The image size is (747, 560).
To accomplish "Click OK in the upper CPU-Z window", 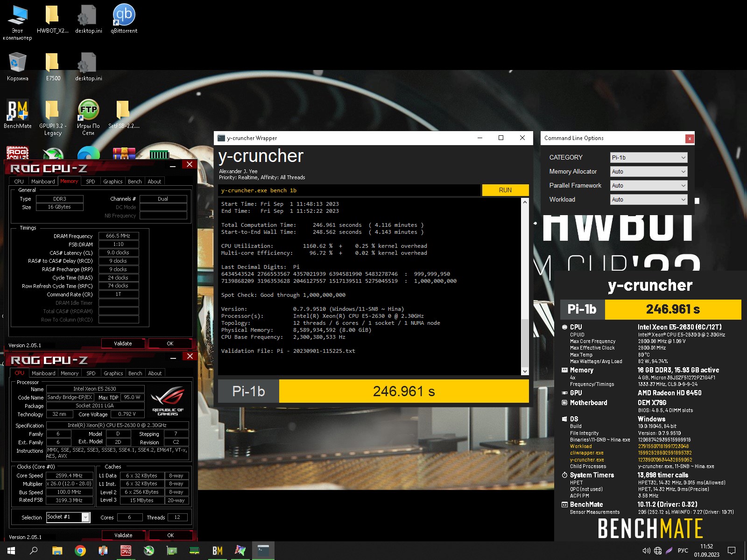I will point(170,343).
